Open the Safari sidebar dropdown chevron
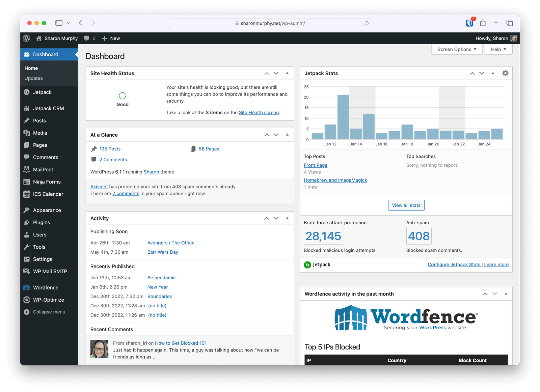The image size is (540, 392). pos(69,23)
